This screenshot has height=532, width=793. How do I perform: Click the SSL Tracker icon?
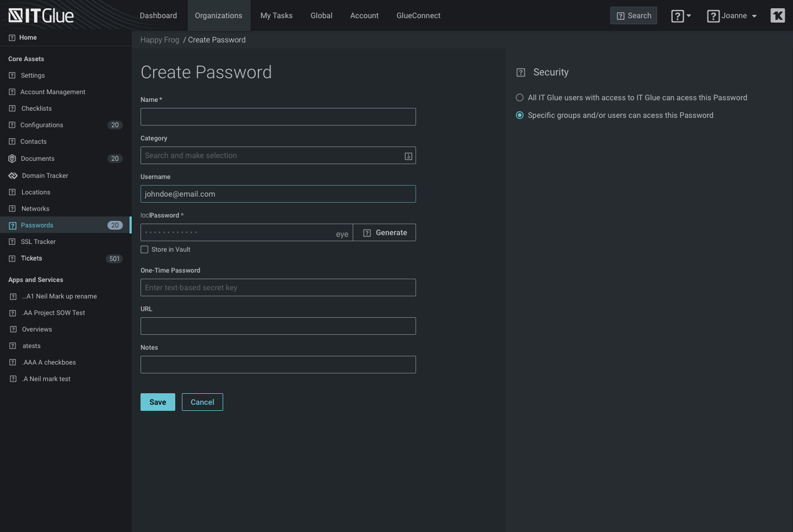coord(12,242)
